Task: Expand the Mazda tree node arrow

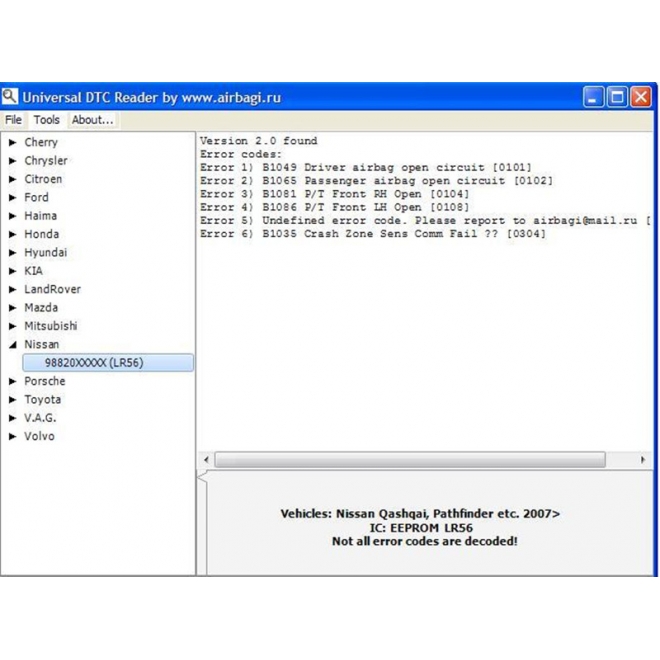Action: 13,308
